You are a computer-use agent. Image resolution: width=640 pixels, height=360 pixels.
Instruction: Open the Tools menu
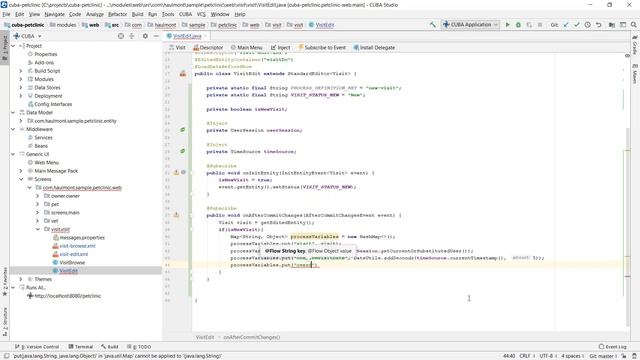point(168,14)
